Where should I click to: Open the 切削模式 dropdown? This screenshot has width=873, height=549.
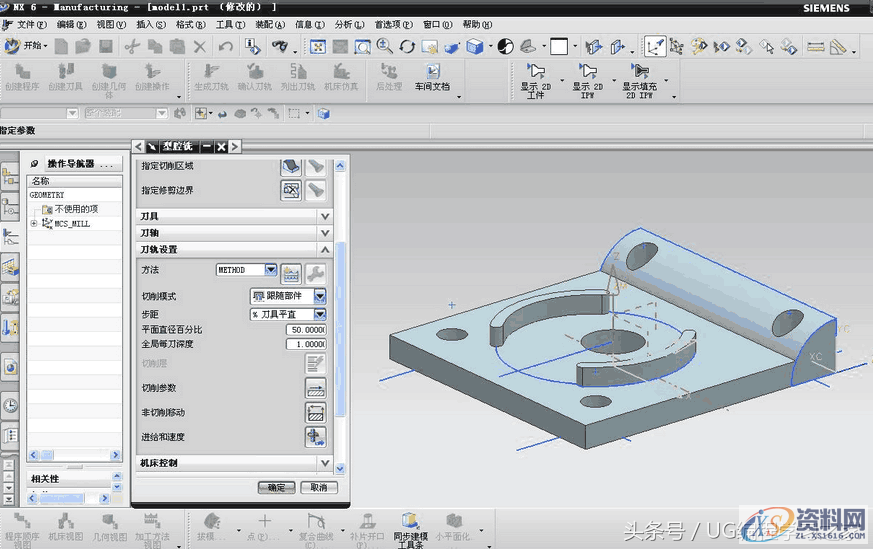tap(319, 297)
